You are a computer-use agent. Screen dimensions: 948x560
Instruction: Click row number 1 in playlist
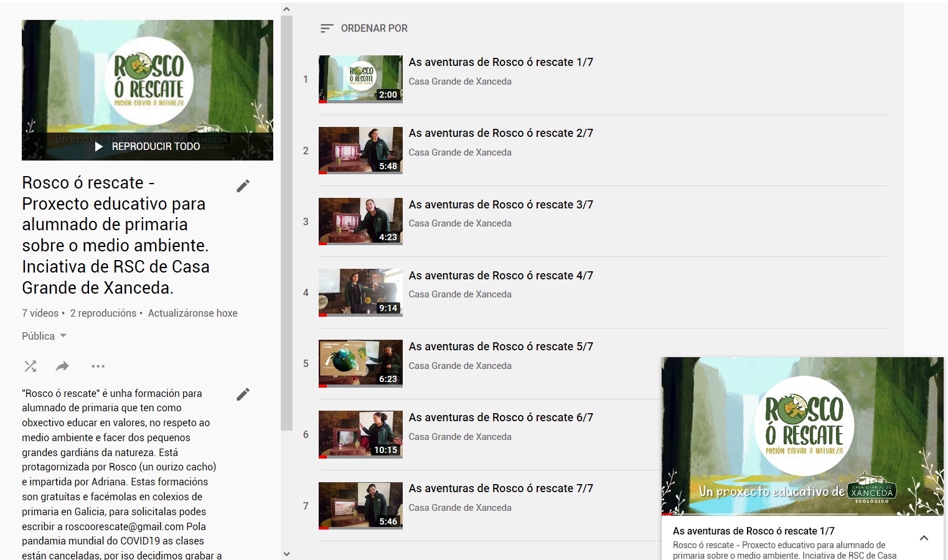click(x=306, y=80)
